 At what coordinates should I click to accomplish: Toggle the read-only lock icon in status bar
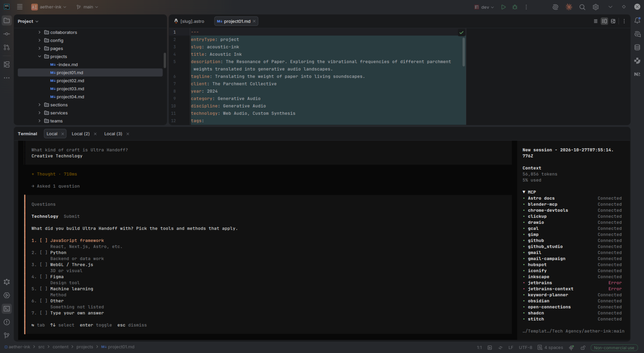pyautogui.click(x=583, y=347)
